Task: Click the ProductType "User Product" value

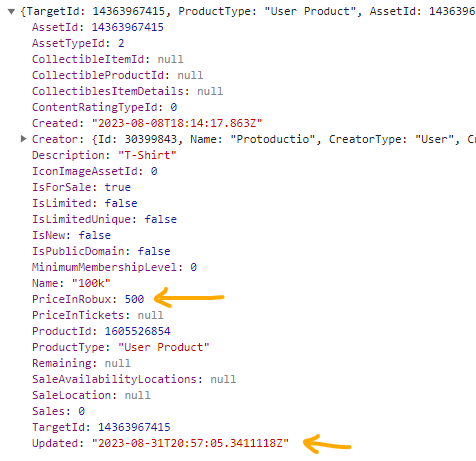Action: pyautogui.click(x=164, y=347)
